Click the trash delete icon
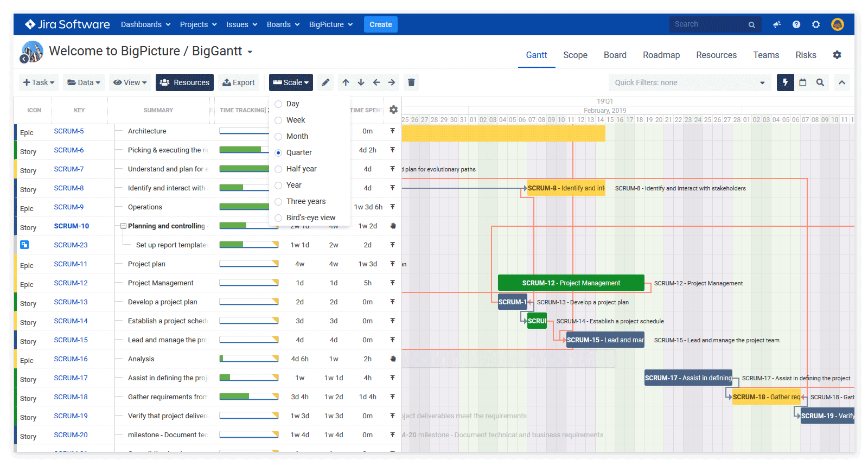 coord(411,82)
